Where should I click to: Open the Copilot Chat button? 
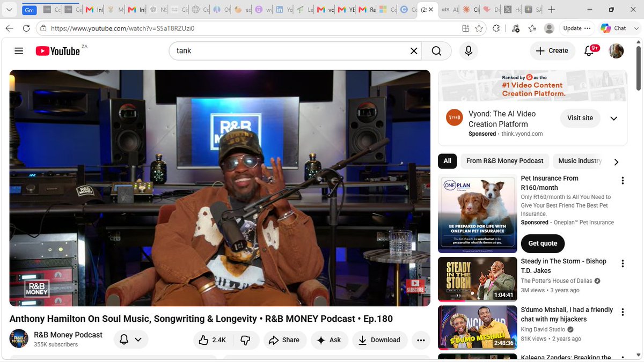[613, 28]
